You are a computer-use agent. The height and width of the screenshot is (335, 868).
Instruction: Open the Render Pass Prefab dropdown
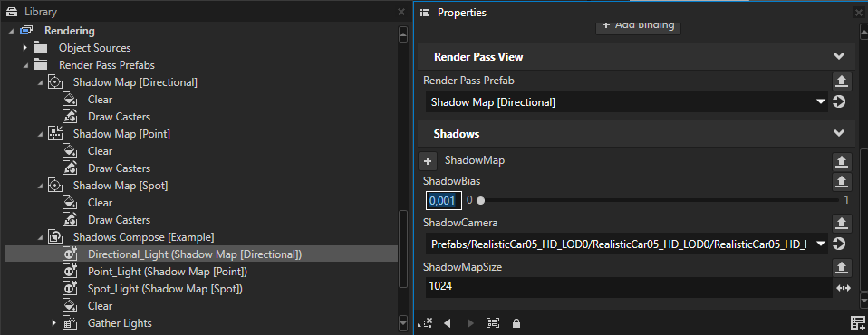coord(820,101)
